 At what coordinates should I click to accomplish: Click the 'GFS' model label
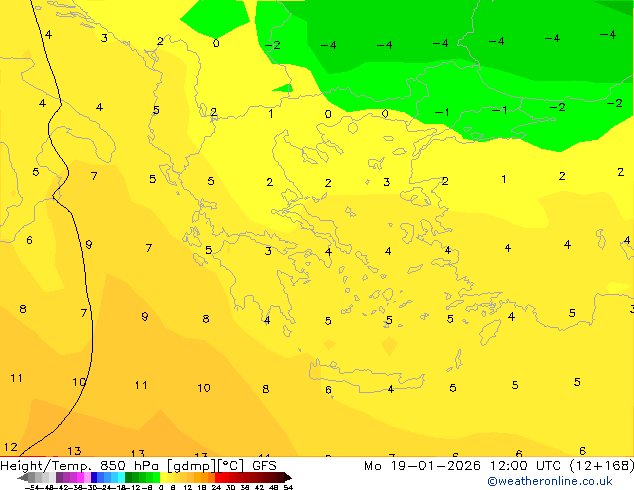pyautogui.click(x=264, y=466)
